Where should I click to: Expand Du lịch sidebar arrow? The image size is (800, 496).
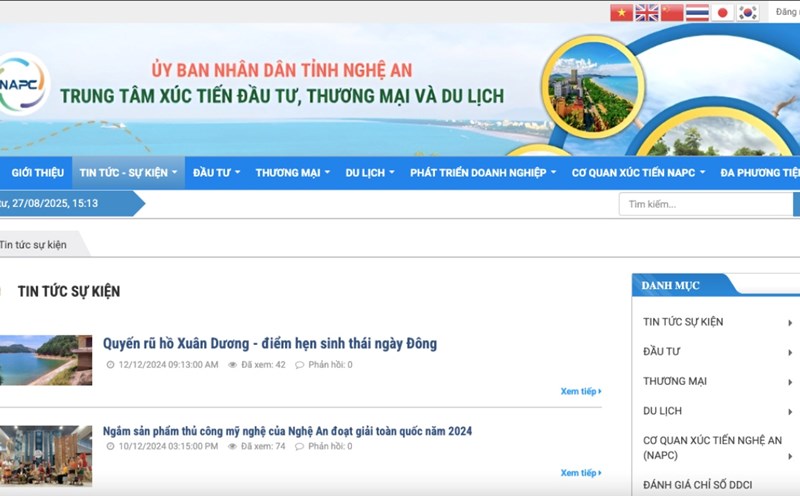[x=790, y=411]
